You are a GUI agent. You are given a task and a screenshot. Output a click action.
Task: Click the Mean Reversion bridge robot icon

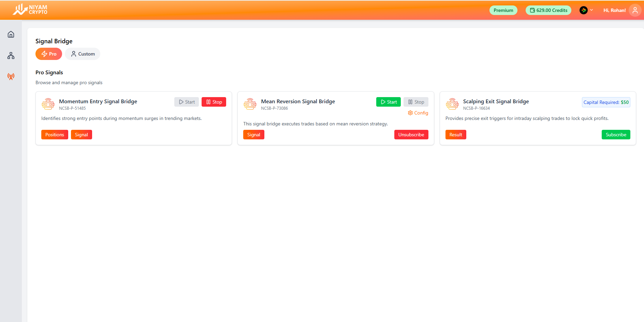click(250, 104)
